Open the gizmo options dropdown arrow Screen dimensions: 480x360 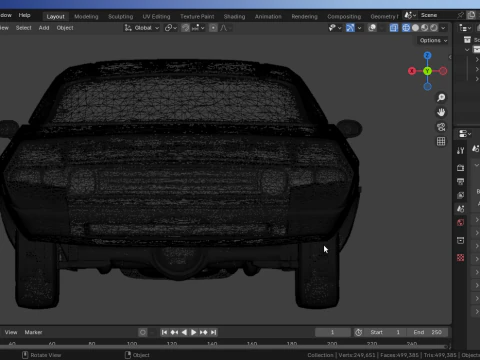pyautogui.click(x=359, y=28)
